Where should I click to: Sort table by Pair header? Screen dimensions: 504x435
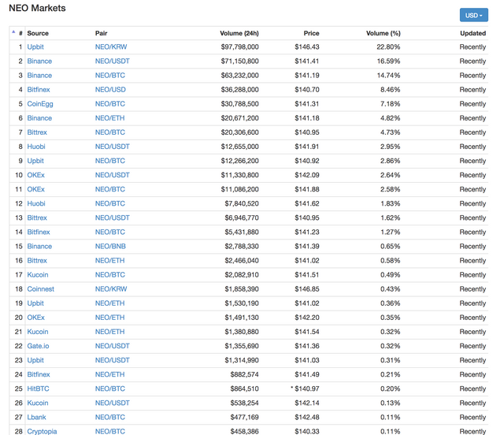click(101, 33)
